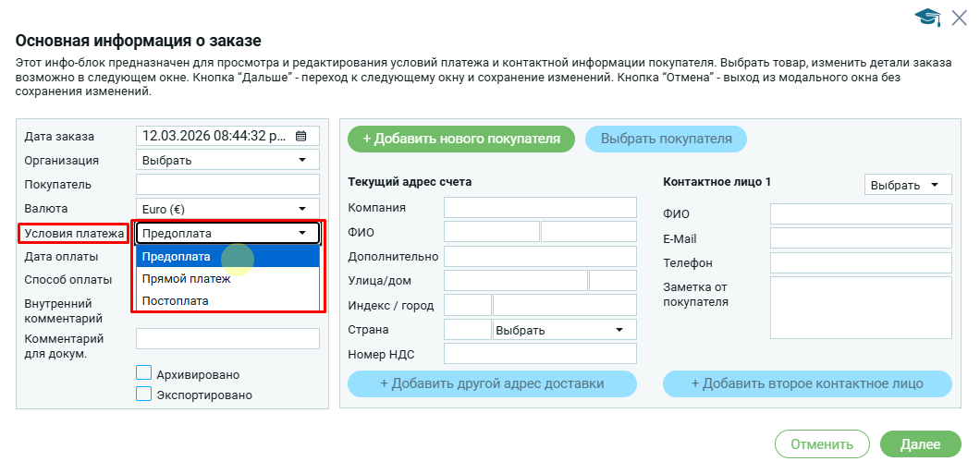Expand the Организация dropdown
This screenshot has height=474, width=980.
click(227, 160)
